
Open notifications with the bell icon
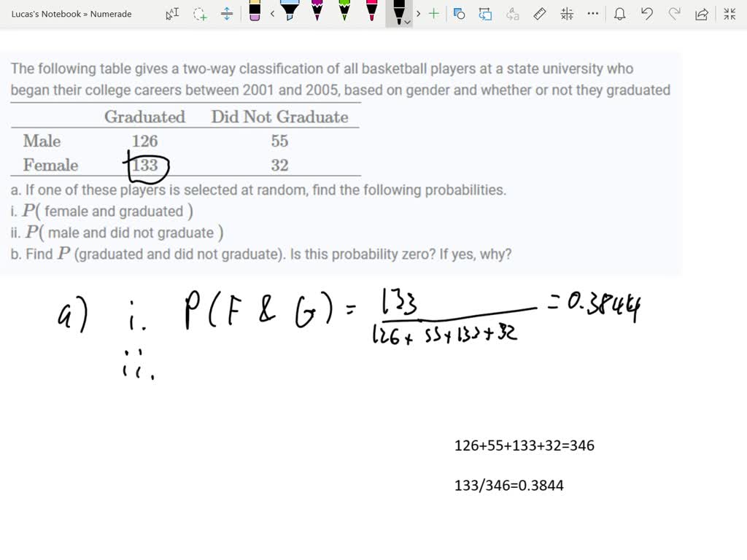(x=619, y=13)
